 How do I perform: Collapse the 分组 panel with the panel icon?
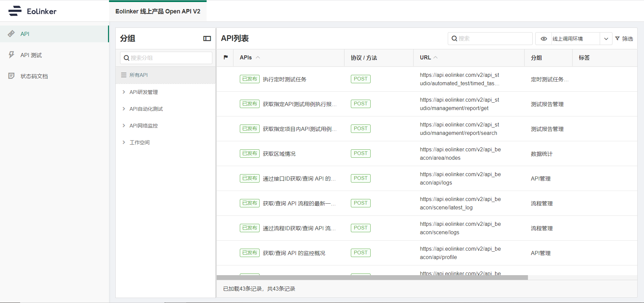click(207, 39)
